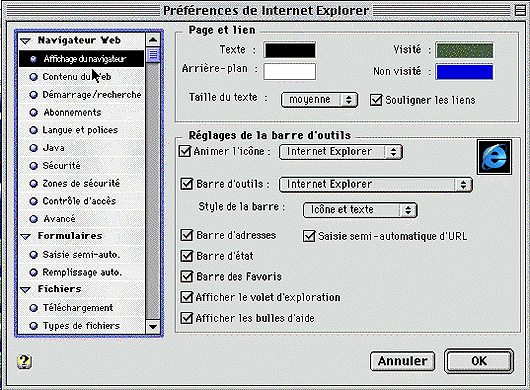This screenshot has width=530, height=390.
Task: Open Style de la barre dropdown
Action: [x=360, y=210]
